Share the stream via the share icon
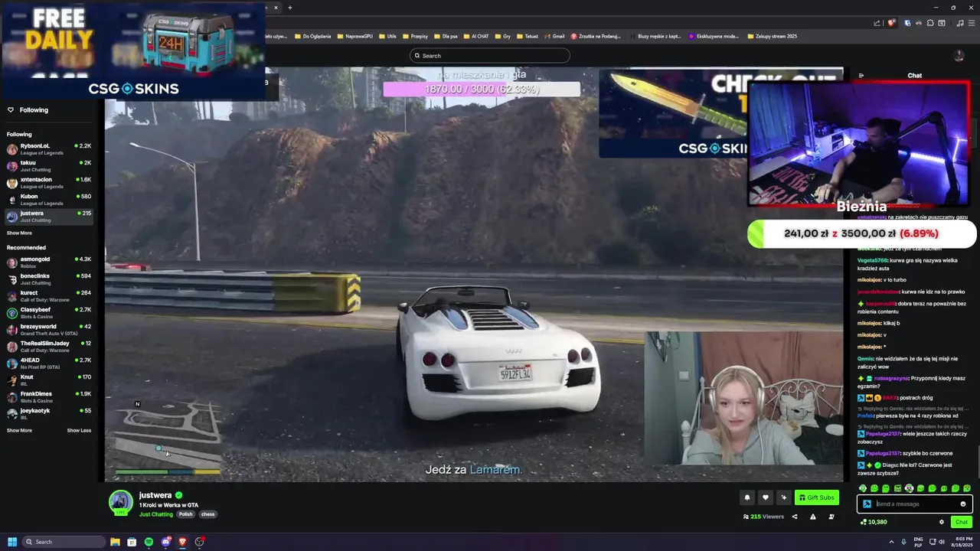This screenshot has width=980, height=551. pyautogui.click(x=794, y=517)
